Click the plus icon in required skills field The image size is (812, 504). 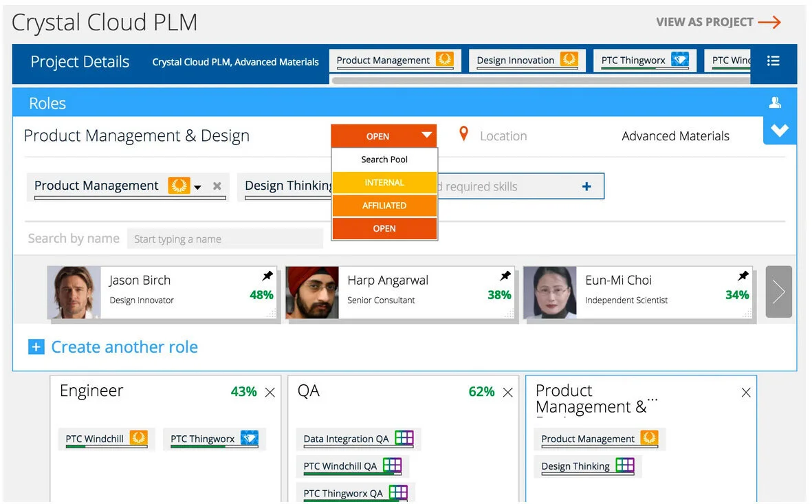586,186
